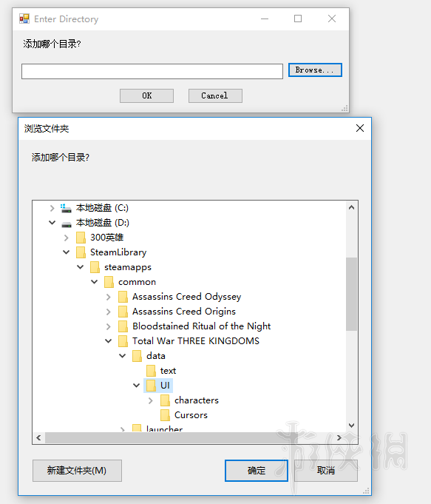Select the steamapps label
Viewport: 431px width, 504px height.
[128, 267]
